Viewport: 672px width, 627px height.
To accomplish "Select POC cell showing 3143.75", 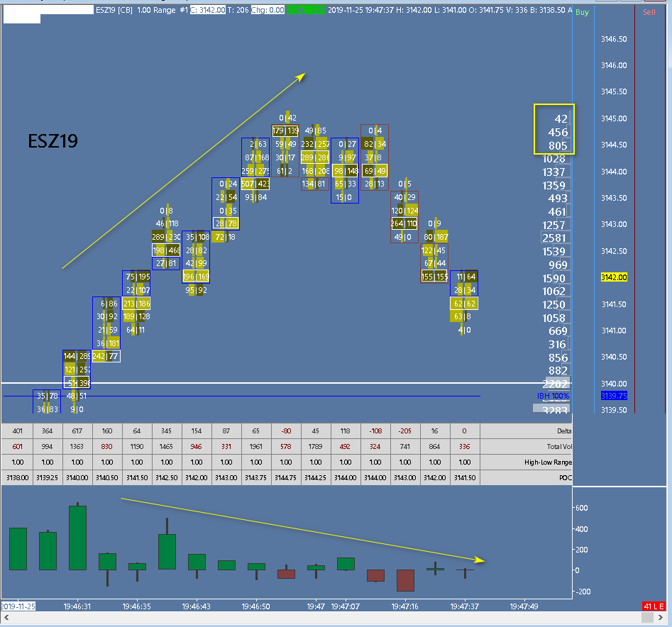I will [x=256, y=477].
